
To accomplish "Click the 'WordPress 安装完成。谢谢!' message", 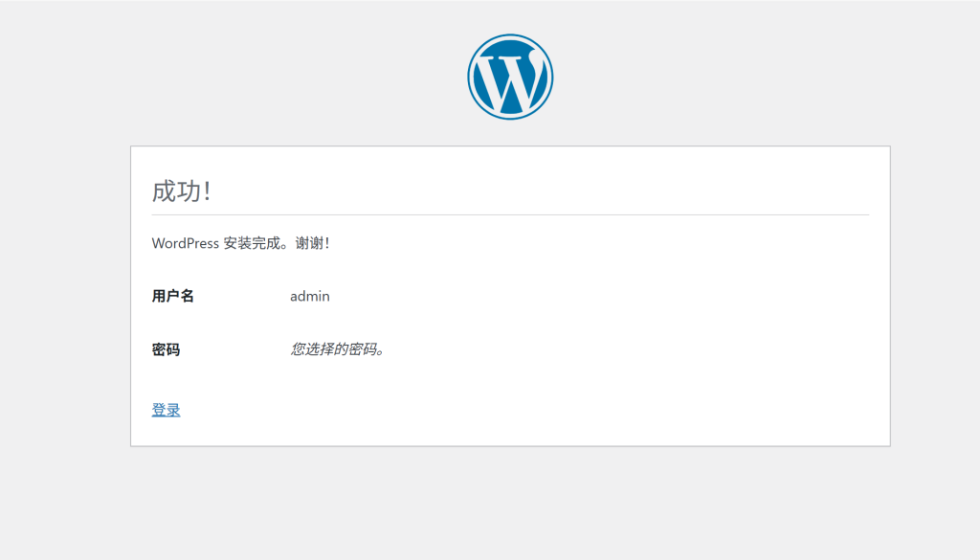I will point(240,243).
